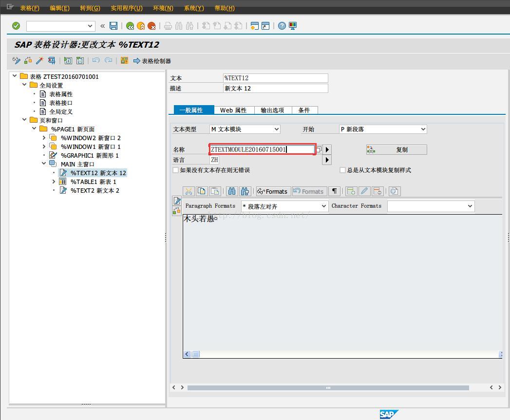510x420 pixels.
Task: Click the Find binoculars icon in top toolbar
Action: [179, 26]
